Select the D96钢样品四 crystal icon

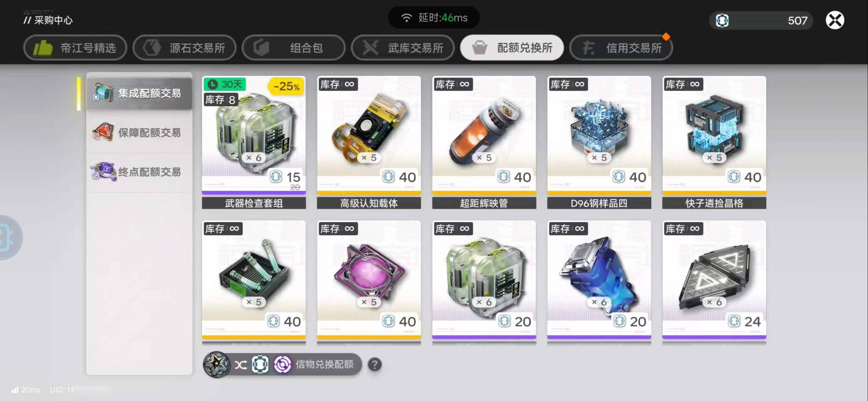pyautogui.click(x=599, y=128)
